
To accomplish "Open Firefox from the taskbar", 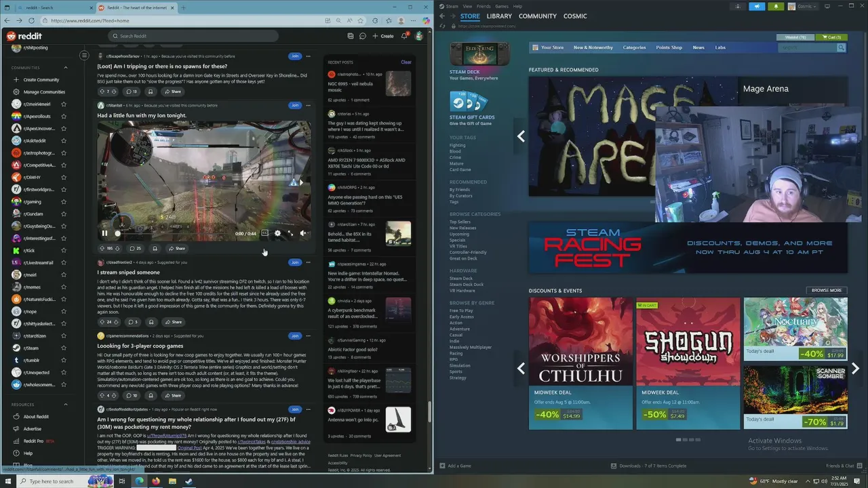I will [156, 481].
